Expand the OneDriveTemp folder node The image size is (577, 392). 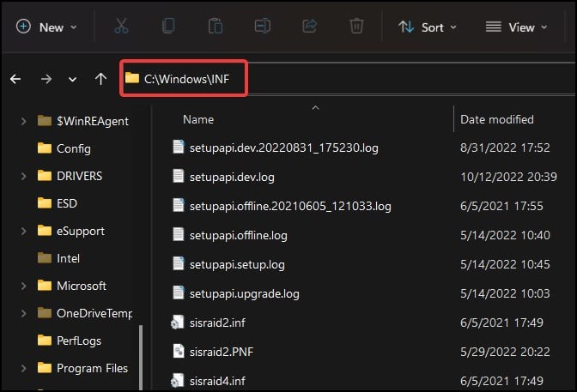pos(23,313)
